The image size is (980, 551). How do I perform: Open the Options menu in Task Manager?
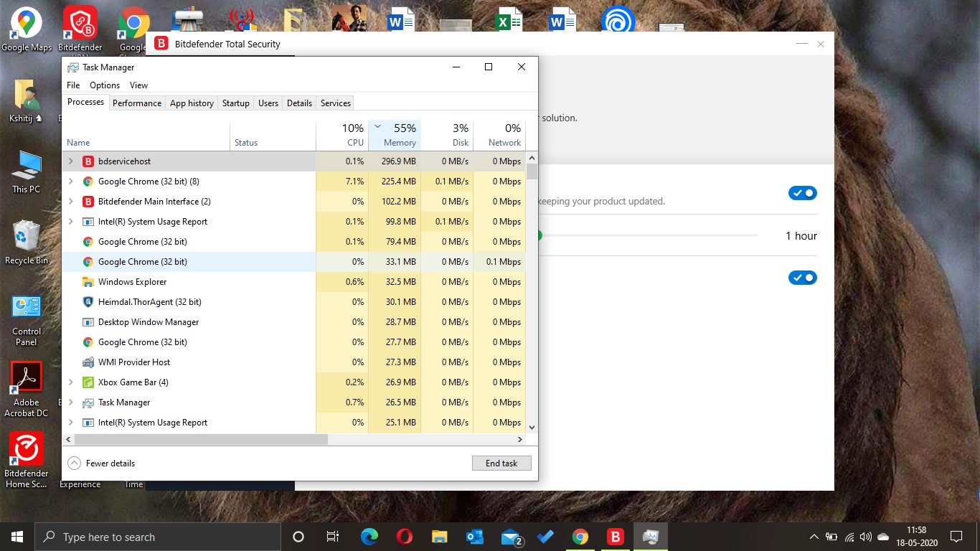click(x=105, y=85)
